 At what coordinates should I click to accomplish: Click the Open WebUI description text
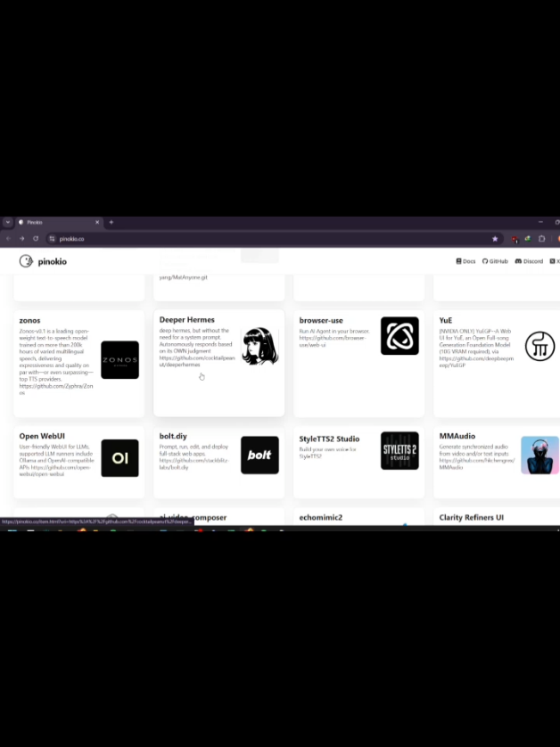click(56, 460)
